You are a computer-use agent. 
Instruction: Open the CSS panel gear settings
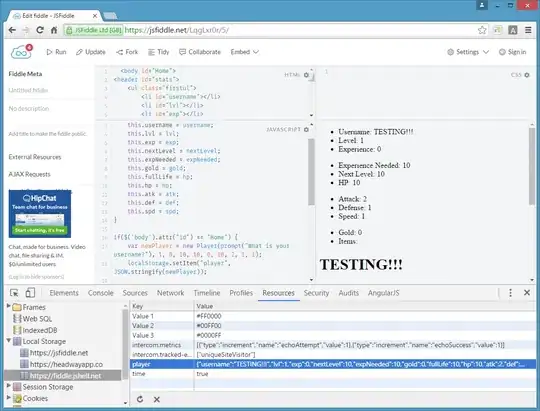527,75
